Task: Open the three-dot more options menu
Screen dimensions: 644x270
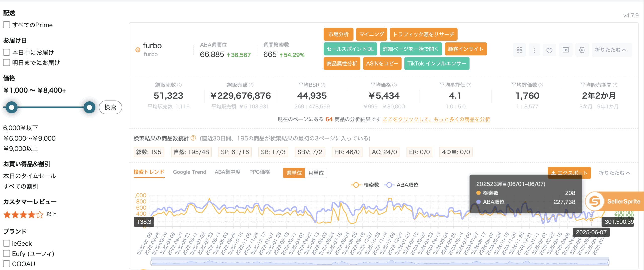Action: tap(534, 50)
